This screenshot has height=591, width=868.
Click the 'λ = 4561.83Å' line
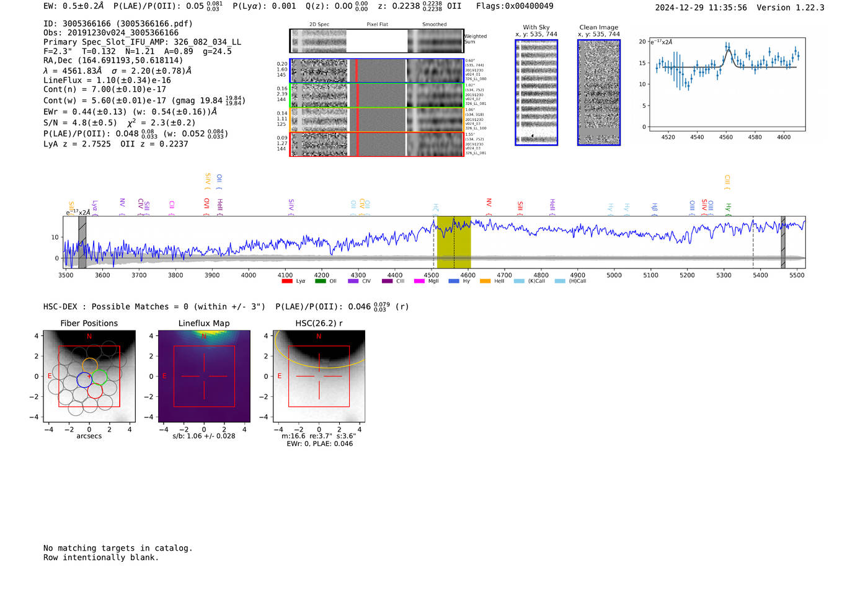[x=73, y=71]
